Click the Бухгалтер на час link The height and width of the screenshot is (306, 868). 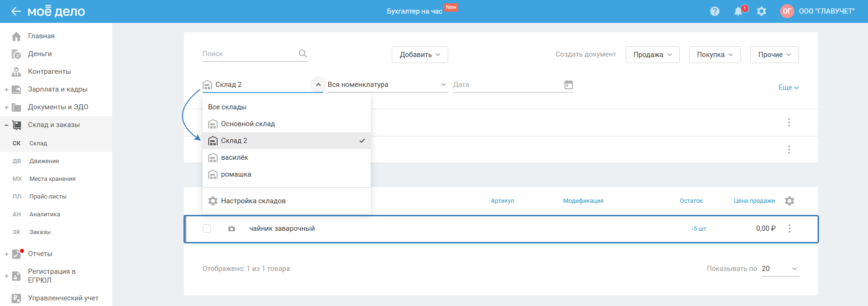pos(414,11)
